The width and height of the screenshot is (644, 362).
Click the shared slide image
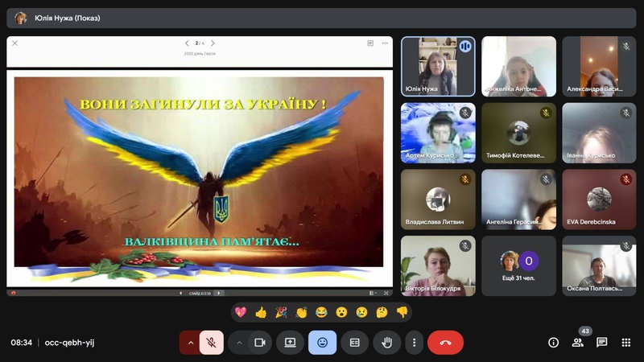click(199, 179)
